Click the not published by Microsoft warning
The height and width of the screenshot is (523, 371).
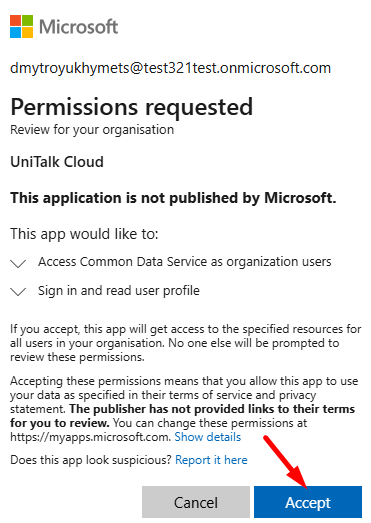(173, 198)
